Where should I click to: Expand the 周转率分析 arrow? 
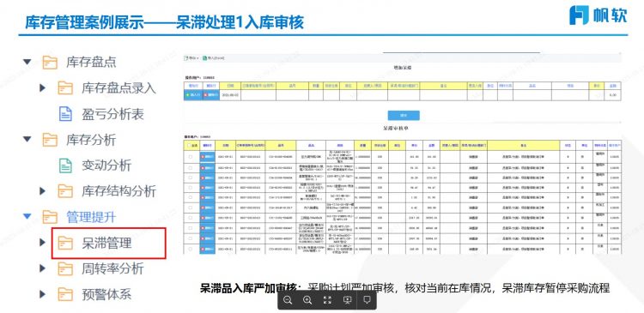pos(42,268)
